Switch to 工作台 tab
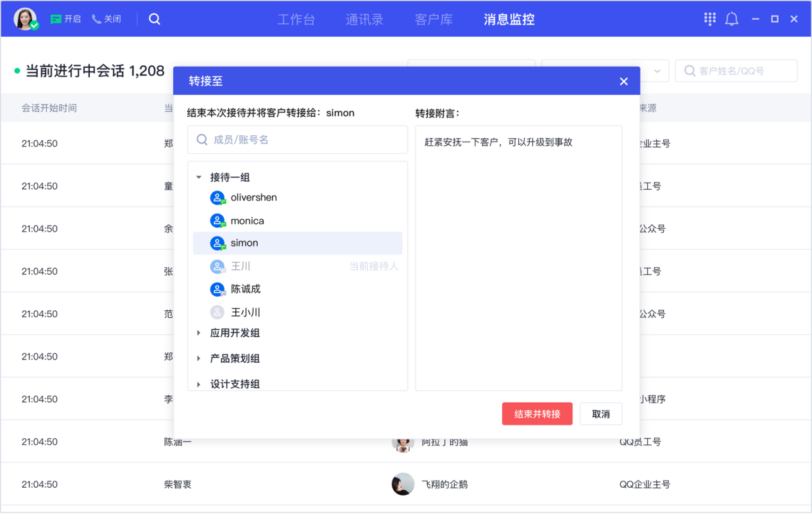The height and width of the screenshot is (514, 812). pos(296,19)
